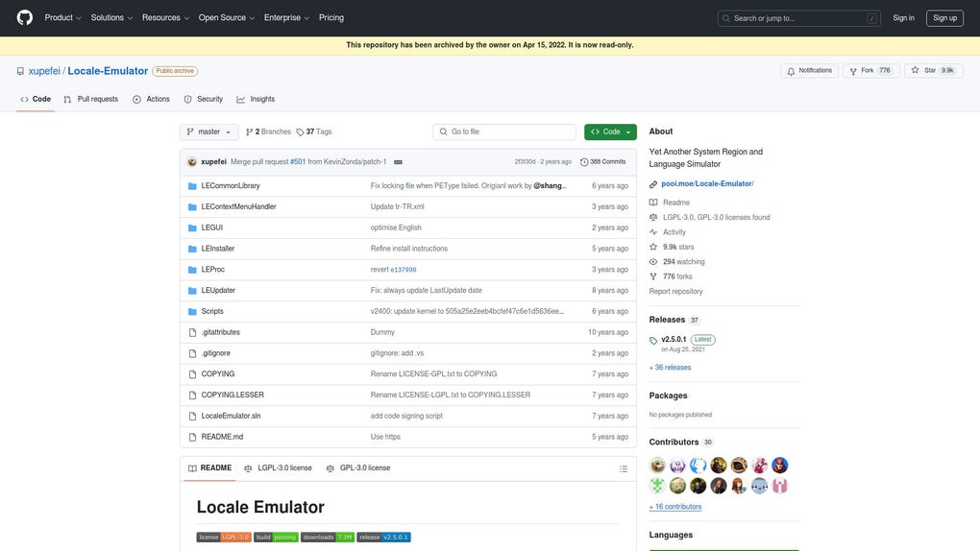Open the Product menu
Screen dimensions: 980x551
[62, 17]
